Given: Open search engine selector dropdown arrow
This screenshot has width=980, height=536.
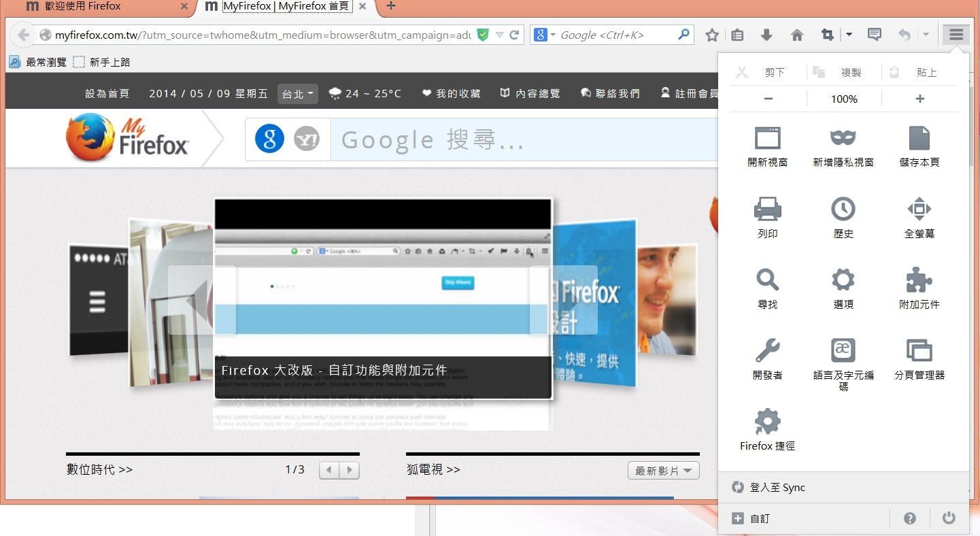Looking at the screenshot, I should 553,35.
